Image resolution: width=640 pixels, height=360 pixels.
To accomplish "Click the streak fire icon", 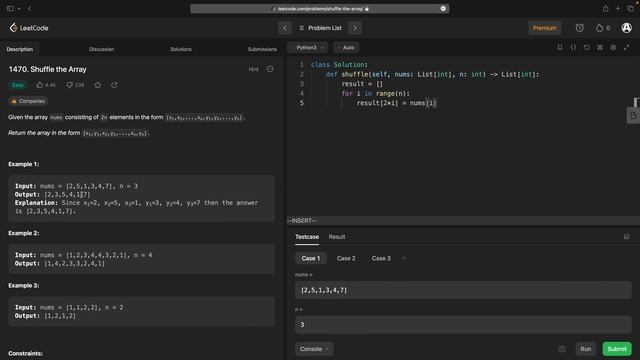I will [x=599, y=28].
